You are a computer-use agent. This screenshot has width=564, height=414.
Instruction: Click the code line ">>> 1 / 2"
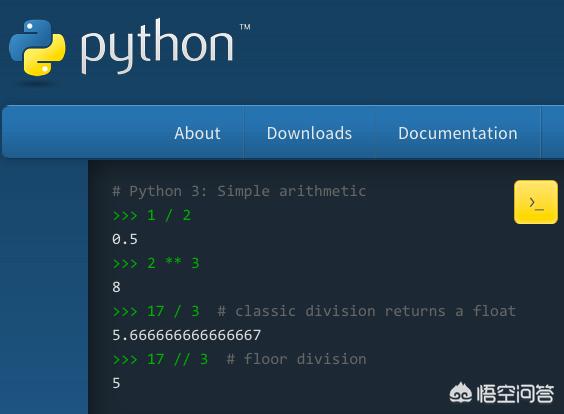pos(152,215)
